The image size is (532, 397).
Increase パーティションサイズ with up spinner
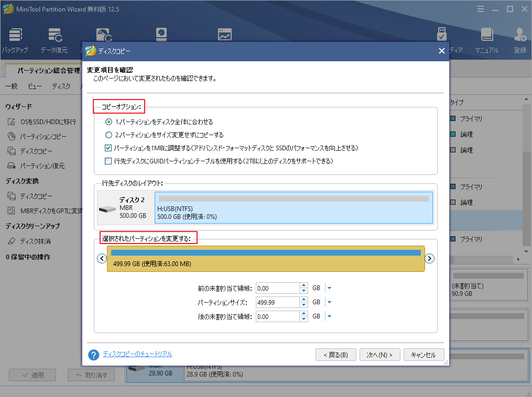point(304,300)
